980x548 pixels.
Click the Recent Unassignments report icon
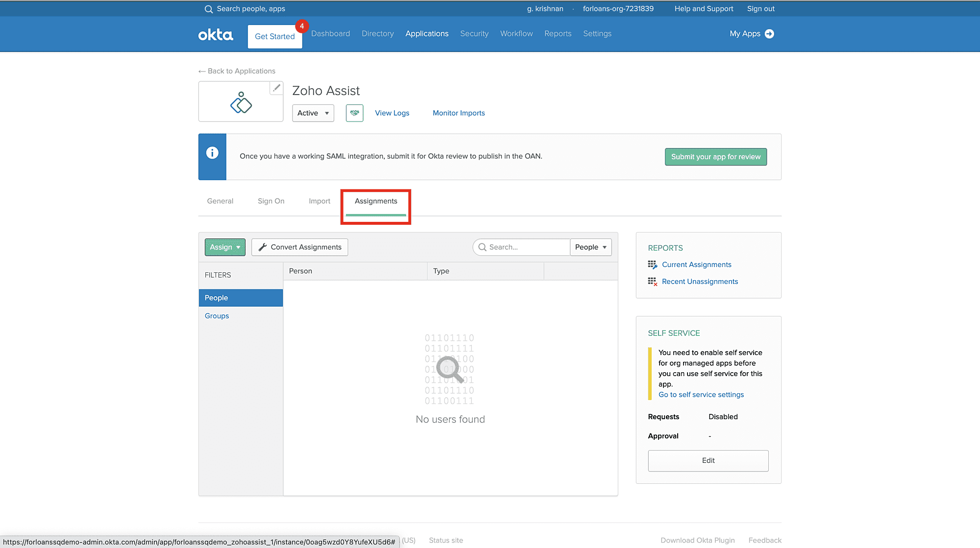pos(652,282)
